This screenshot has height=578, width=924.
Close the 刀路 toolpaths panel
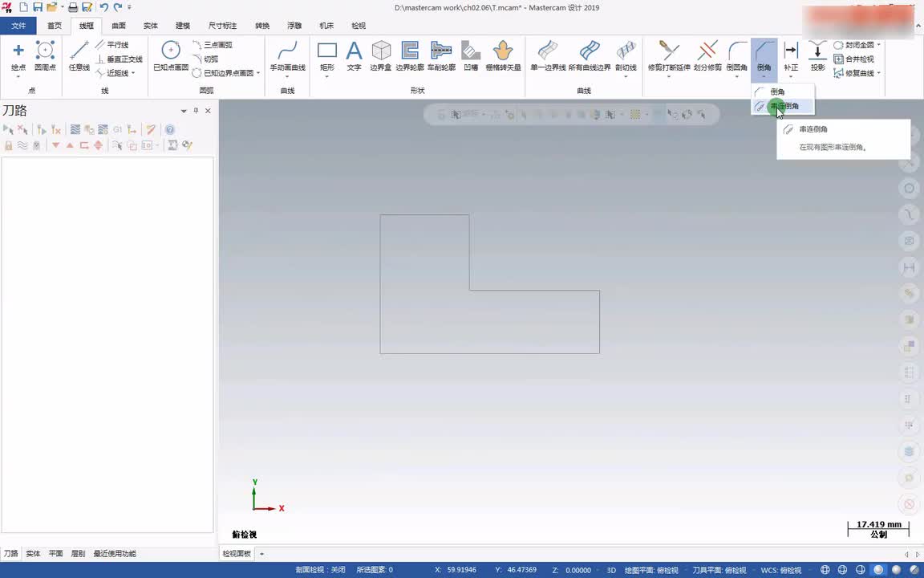(208, 110)
